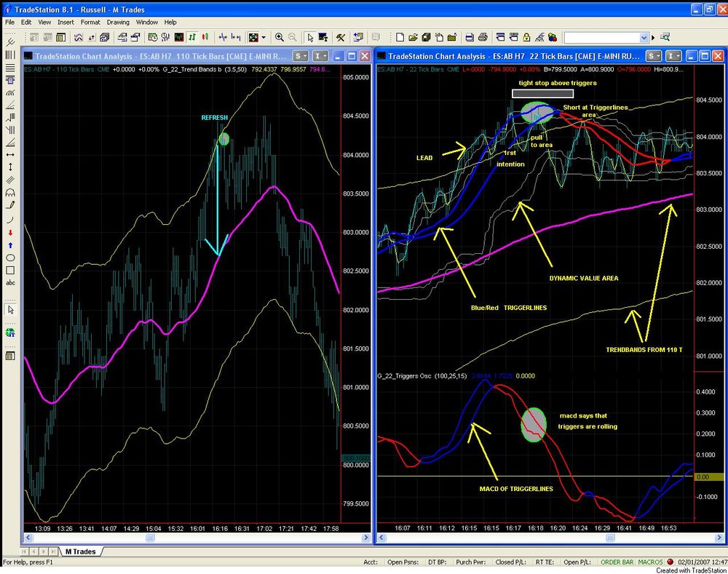Open the File menu
Viewport: 728px width, 574px height.
point(9,22)
